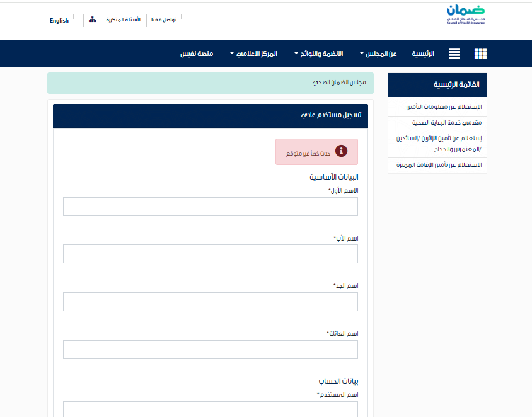Viewport: 532px width, 417px height.
Task: Open the grid apps icon in navbar
Action: (x=480, y=54)
